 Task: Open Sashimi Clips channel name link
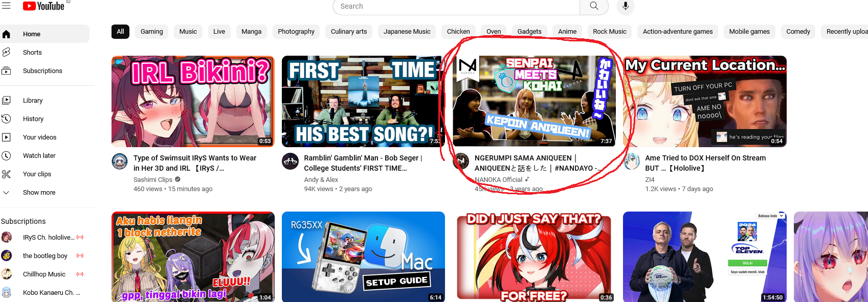coord(153,180)
